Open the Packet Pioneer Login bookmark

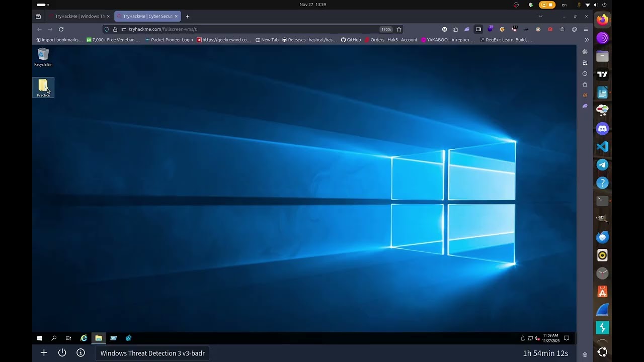[169, 40]
